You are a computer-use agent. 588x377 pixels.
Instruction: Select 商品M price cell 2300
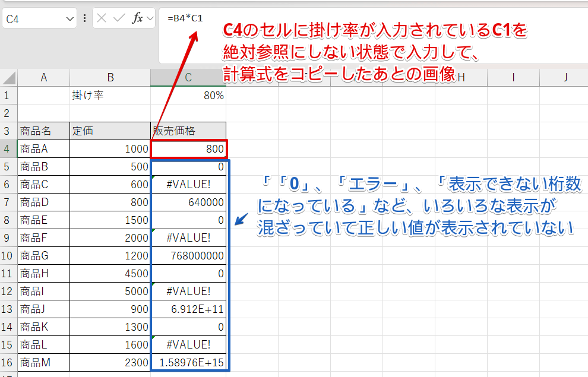[110, 362]
